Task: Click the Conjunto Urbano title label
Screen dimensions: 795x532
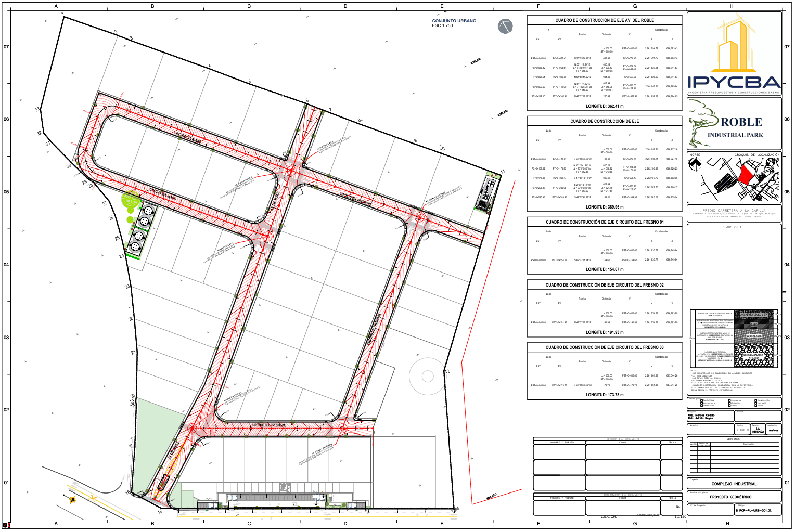Action: [x=454, y=21]
